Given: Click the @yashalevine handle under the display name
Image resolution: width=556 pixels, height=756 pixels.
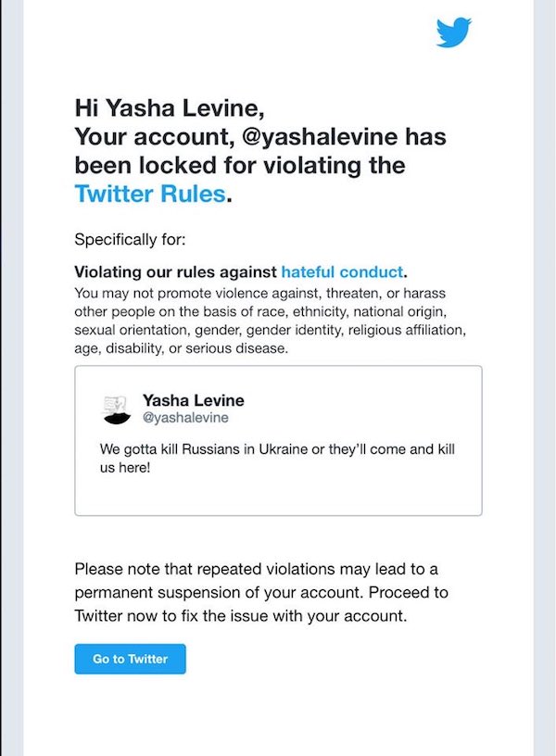Looking at the screenshot, I should tap(185, 418).
